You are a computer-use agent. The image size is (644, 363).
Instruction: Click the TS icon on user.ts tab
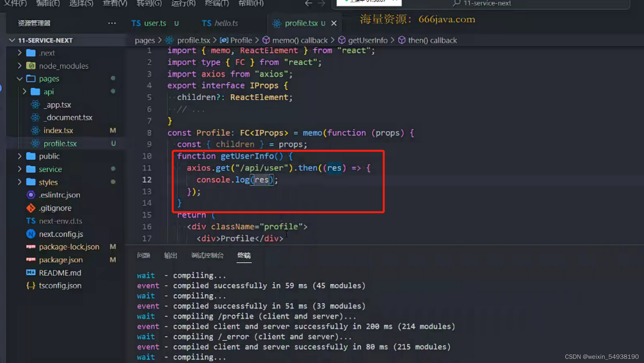[x=136, y=23]
